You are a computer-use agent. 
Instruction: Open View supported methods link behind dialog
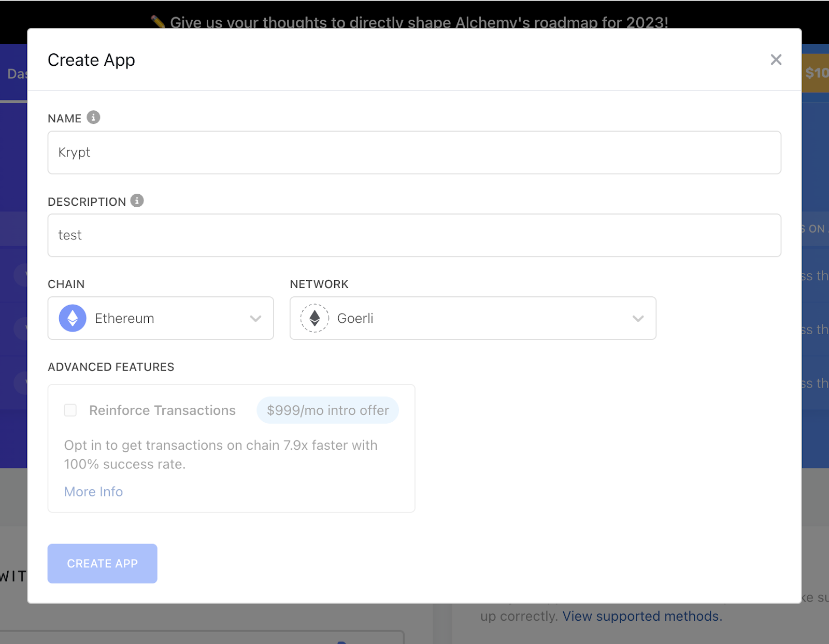(x=642, y=616)
